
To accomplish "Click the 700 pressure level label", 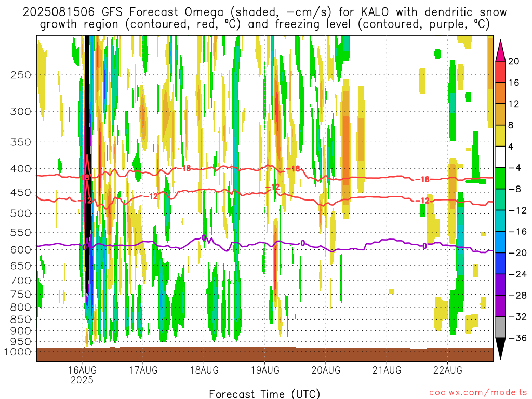I will (21, 281).
